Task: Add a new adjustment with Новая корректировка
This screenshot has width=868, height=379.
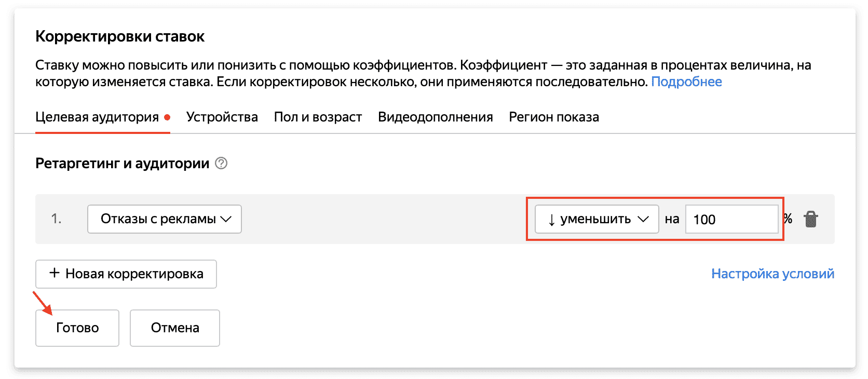Action: [x=126, y=274]
